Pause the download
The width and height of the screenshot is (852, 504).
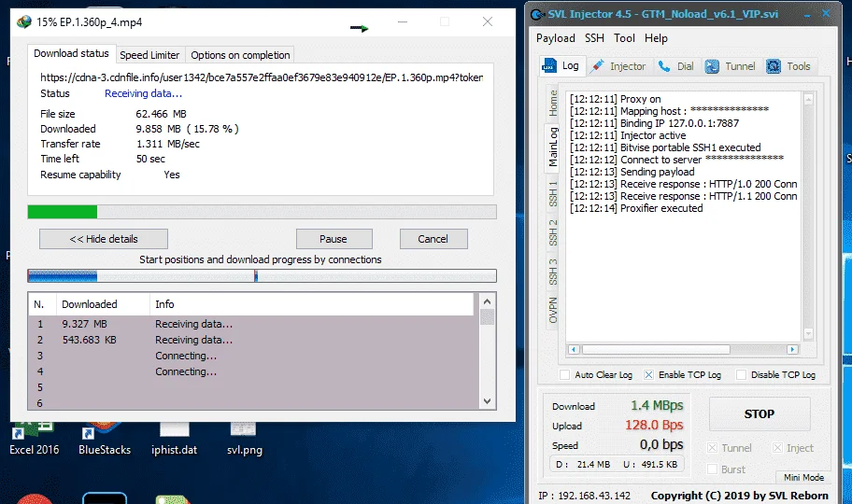[334, 239]
